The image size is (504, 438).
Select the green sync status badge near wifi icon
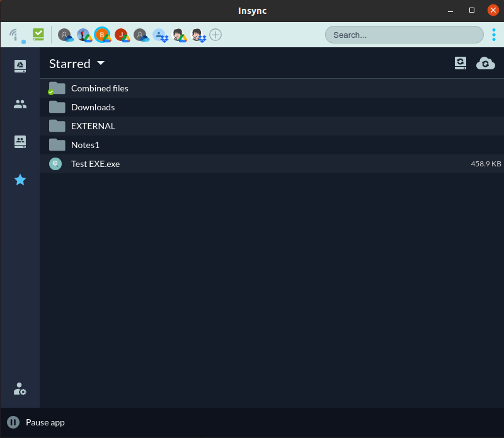(x=38, y=35)
